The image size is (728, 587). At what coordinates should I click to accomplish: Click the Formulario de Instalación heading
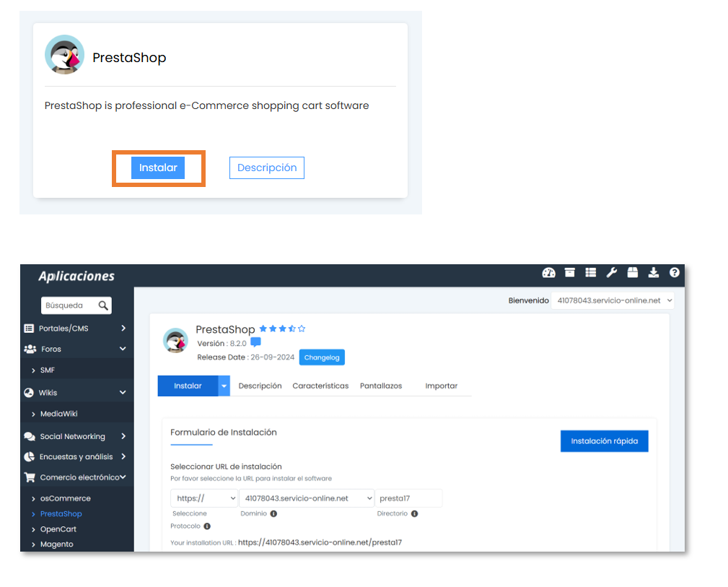click(224, 432)
